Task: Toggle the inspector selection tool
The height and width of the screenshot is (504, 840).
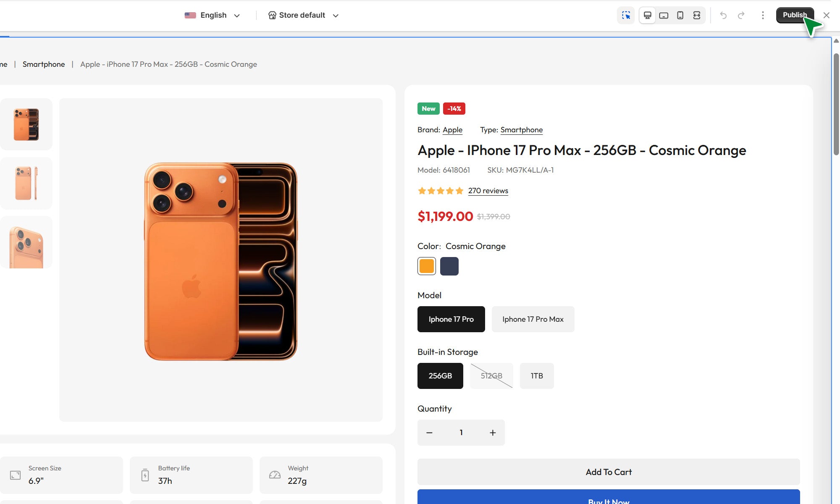Action: click(x=626, y=16)
